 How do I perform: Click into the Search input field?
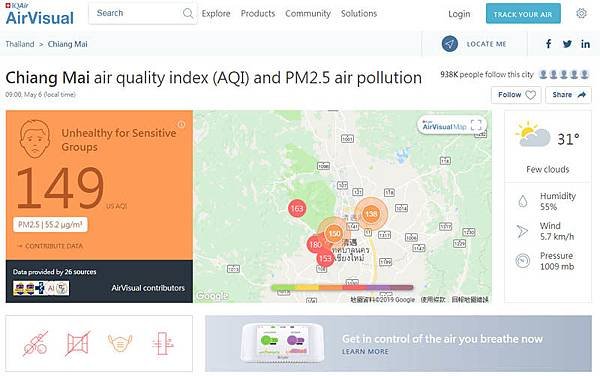(136, 13)
